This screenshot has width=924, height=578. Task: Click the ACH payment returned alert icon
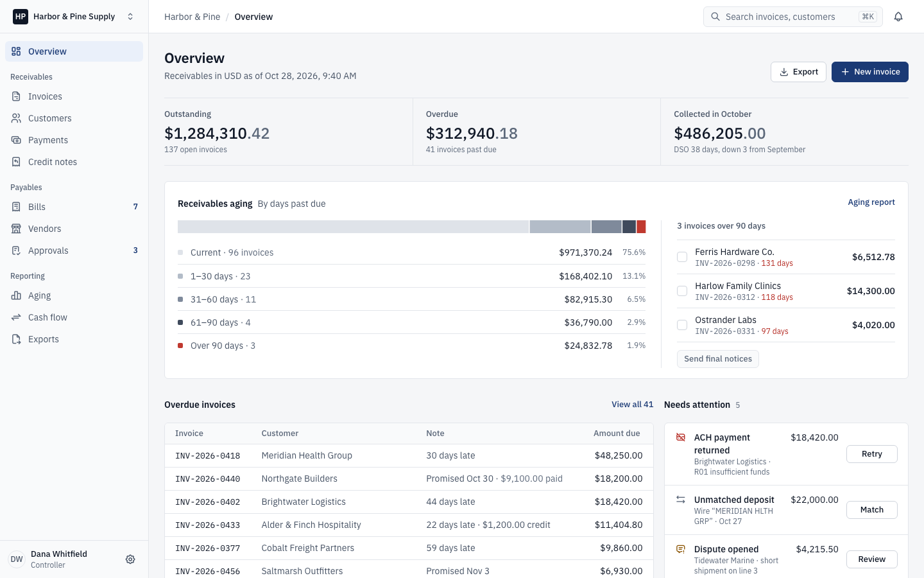click(681, 437)
